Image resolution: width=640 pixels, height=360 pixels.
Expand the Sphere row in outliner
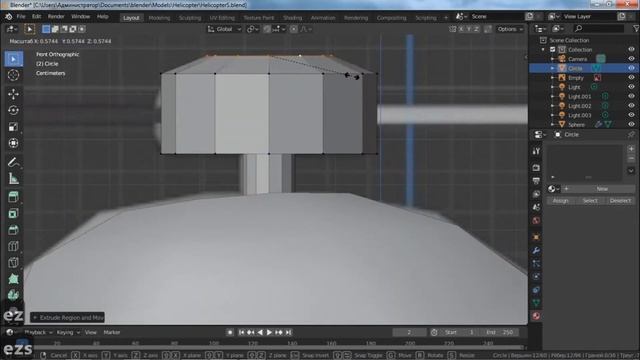[x=552, y=124]
